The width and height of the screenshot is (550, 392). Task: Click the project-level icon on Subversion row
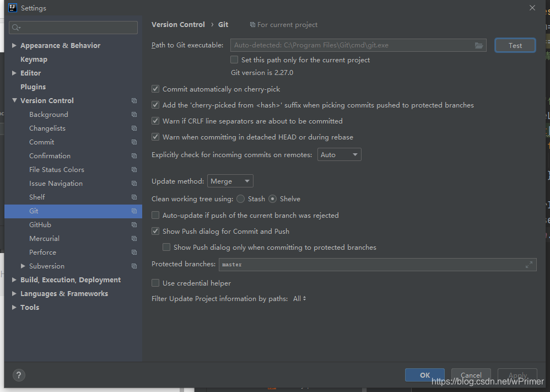(134, 266)
